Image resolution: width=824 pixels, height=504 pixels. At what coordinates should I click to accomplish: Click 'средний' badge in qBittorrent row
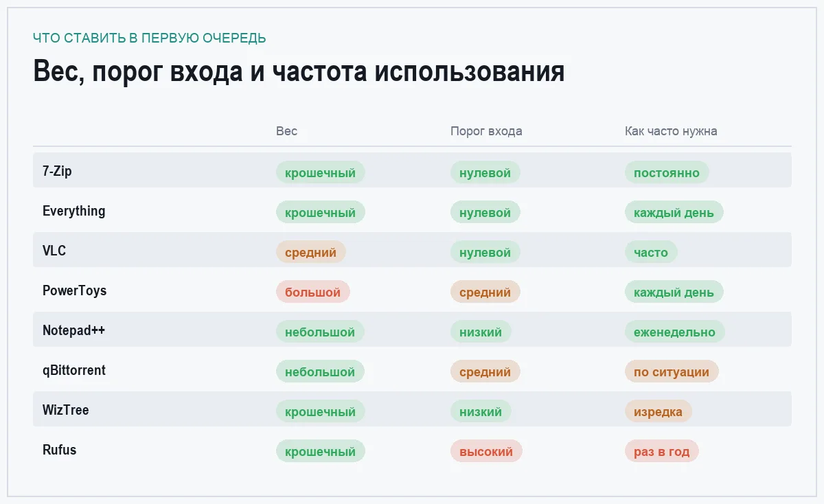(x=485, y=371)
